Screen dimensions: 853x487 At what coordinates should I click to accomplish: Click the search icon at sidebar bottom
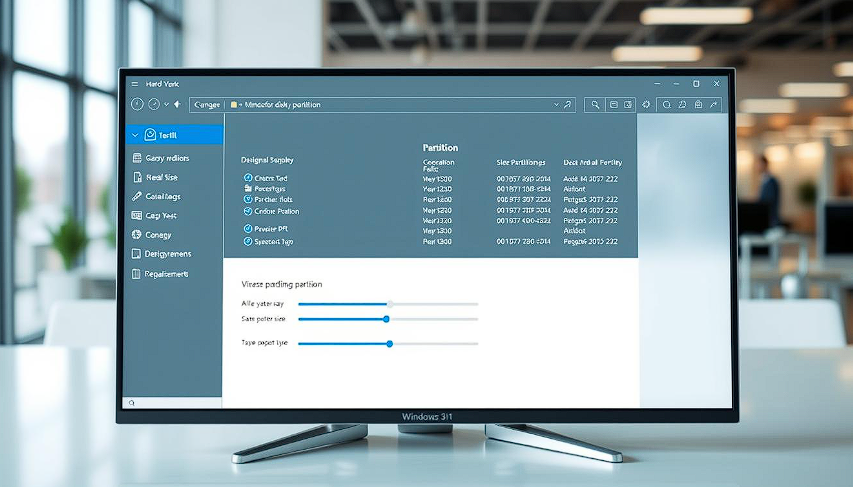point(130,402)
